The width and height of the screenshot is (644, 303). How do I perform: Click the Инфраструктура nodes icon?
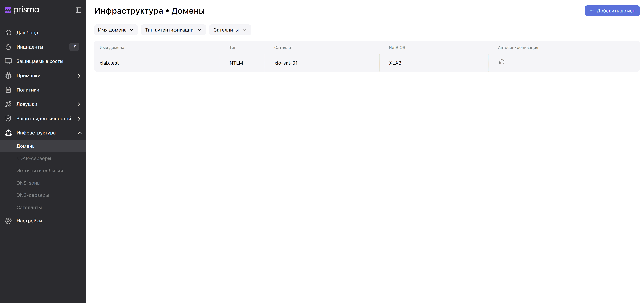(x=8, y=133)
